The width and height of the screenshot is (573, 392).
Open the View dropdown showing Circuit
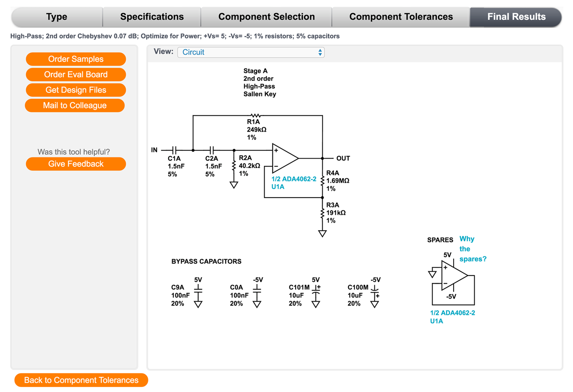click(251, 52)
